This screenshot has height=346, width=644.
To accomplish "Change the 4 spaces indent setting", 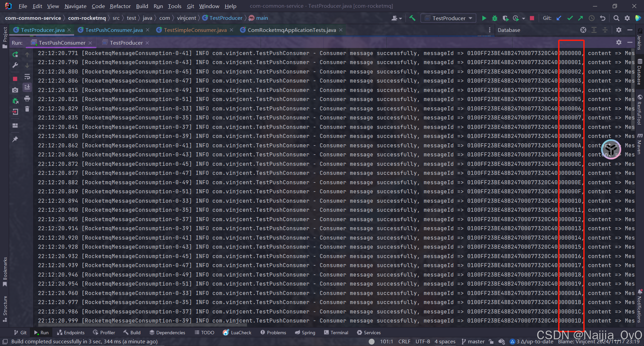I will [445, 342].
